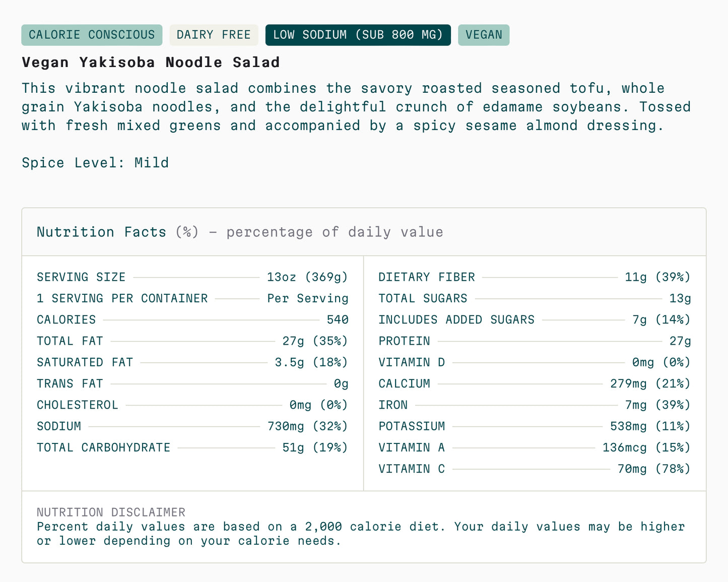The image size is (728, 582).
Task: Click the 51g (19%) value
Action: click(x=315, y=447)
